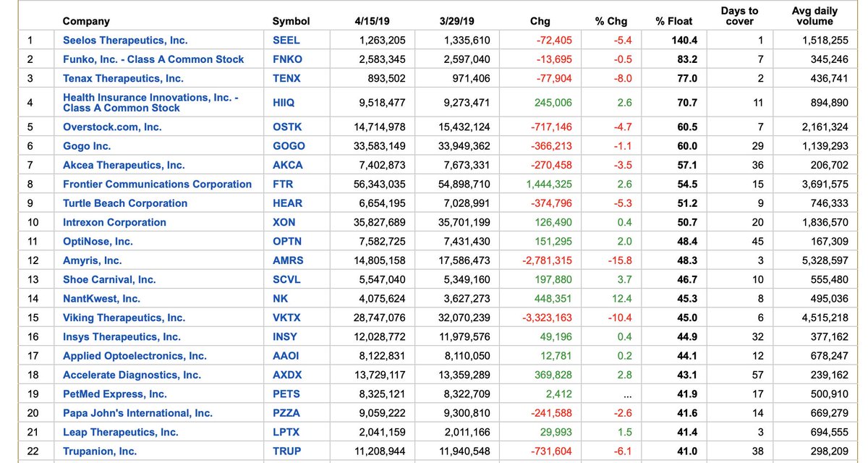Open the Accelerate Diagnostics, Inc. link
This screenshot has width=868, height=463.
click(132, 375)
